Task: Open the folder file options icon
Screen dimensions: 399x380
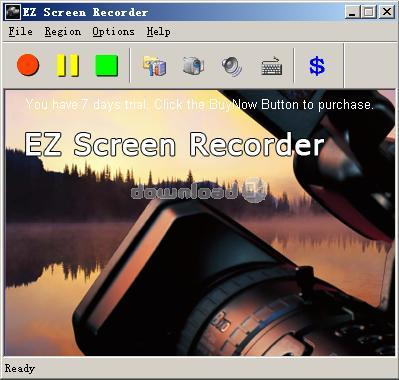Action: pyautogui.click(x=155, y=66)
